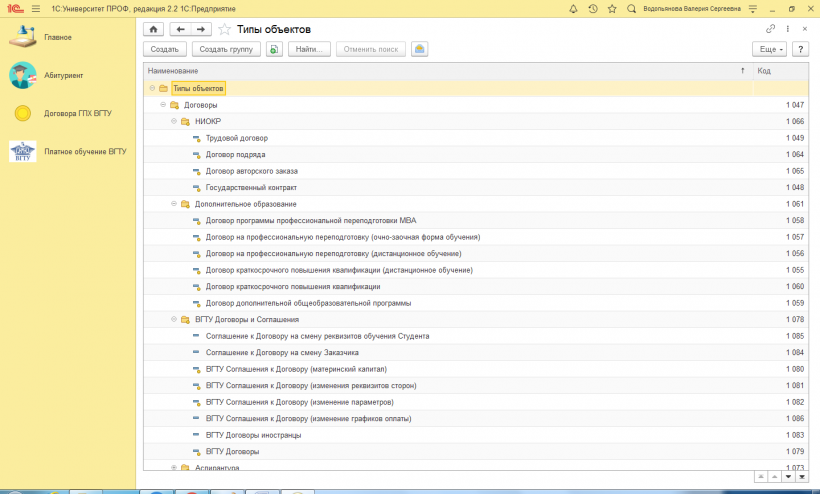
Task: Move list up one row arrow
Action: click(x=775, y=476)
